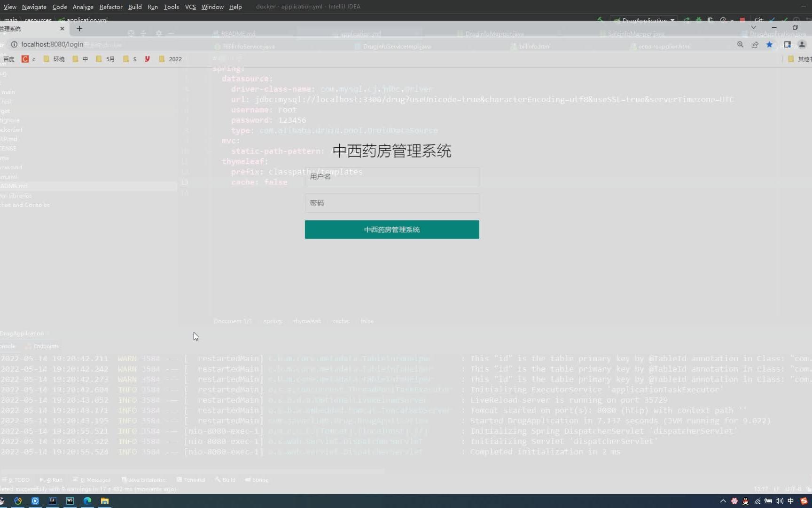Commit changes using the green check icon
Image resolution: width=812 pixels, height=508 pixels.
pyautogui.click(x=784, y=20)
